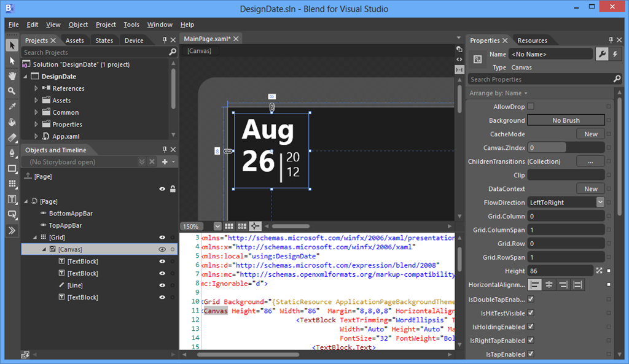Click New button for CacheMode

590,134
